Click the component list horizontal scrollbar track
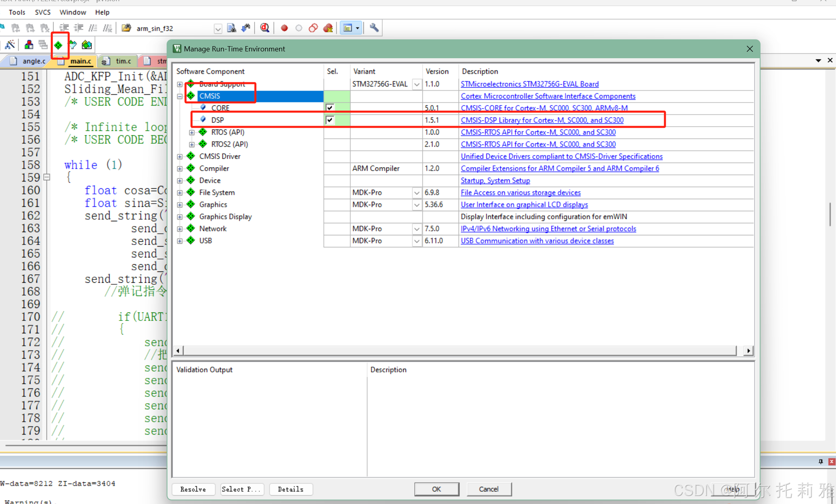This screenshot has width=836, height=504. pyautogui.click(x=459, y=351)
